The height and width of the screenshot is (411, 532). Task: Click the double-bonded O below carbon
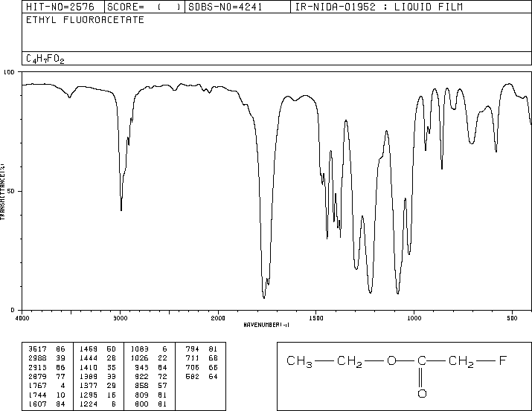click(422, 394)
